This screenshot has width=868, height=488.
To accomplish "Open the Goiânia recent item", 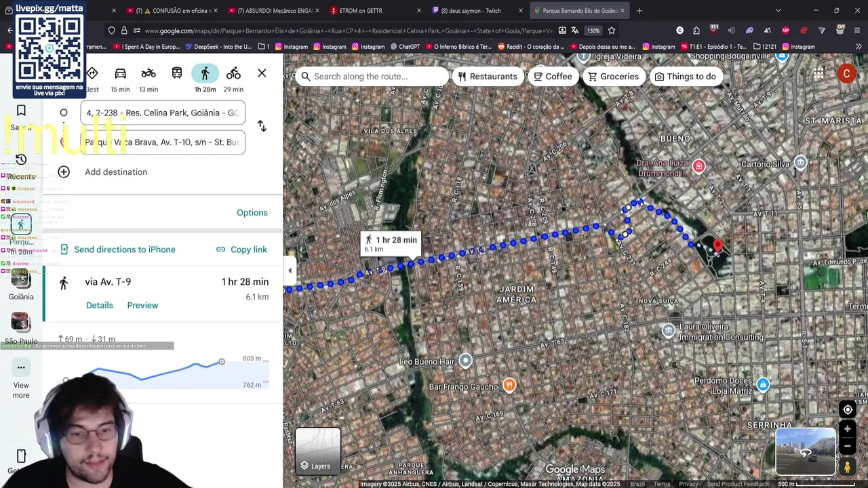I will click(x=21, y=285).
